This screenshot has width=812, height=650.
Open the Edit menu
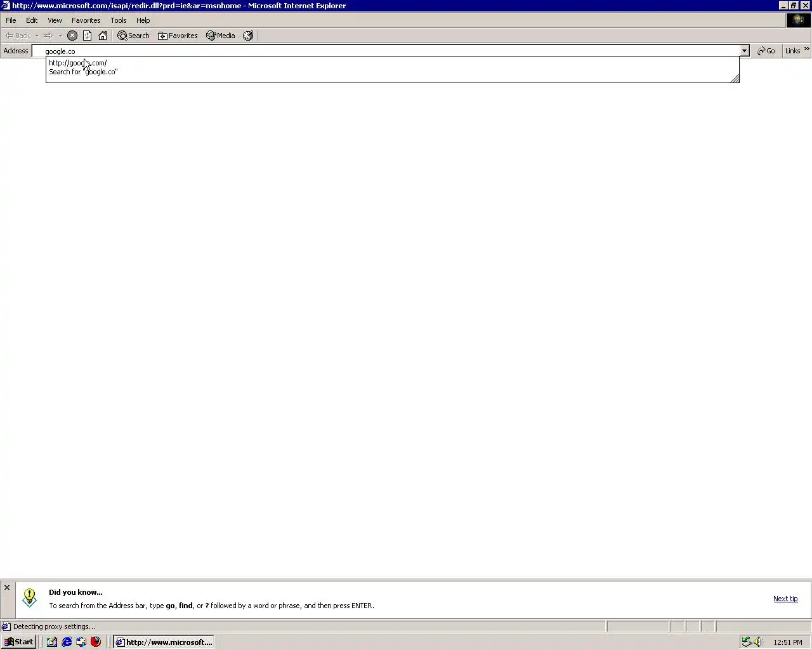[32, 20]
